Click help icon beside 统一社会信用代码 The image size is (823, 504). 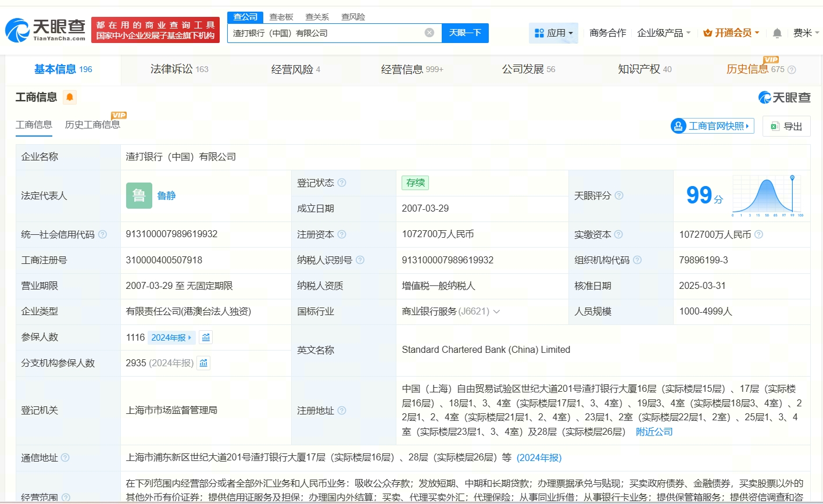tap(102, 234)
